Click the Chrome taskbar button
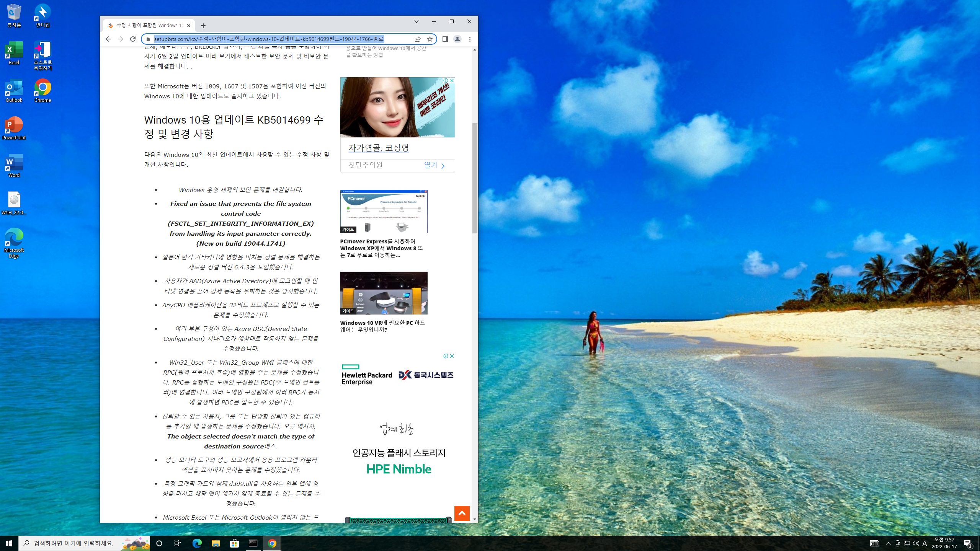980x551 pixels. (x=272, y=543)
